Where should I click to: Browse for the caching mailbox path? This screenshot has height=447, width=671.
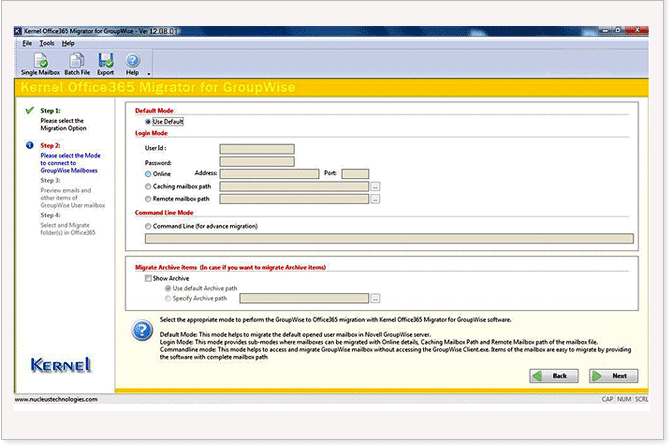[x=375, y=187]
